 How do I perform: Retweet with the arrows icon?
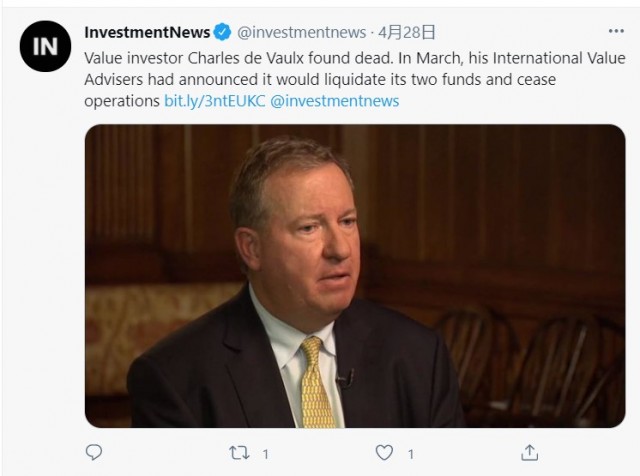coord(239,453)
